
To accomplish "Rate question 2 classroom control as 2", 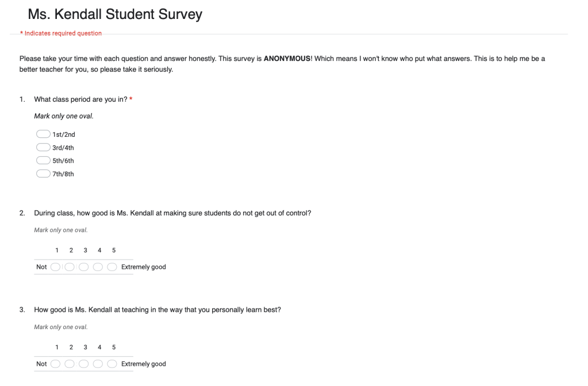I will [70, 267].
